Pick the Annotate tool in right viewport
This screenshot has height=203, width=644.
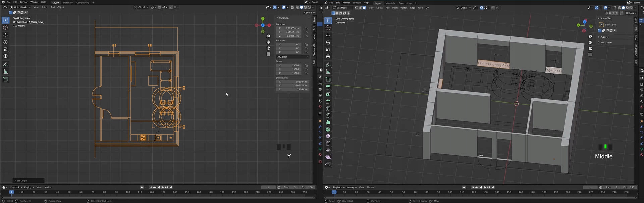pos(328,65)
